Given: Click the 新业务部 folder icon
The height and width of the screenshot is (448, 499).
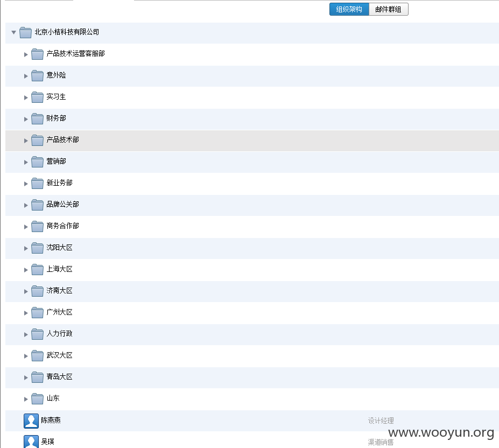Looking at the screenshot, I should tap(37, 183).
